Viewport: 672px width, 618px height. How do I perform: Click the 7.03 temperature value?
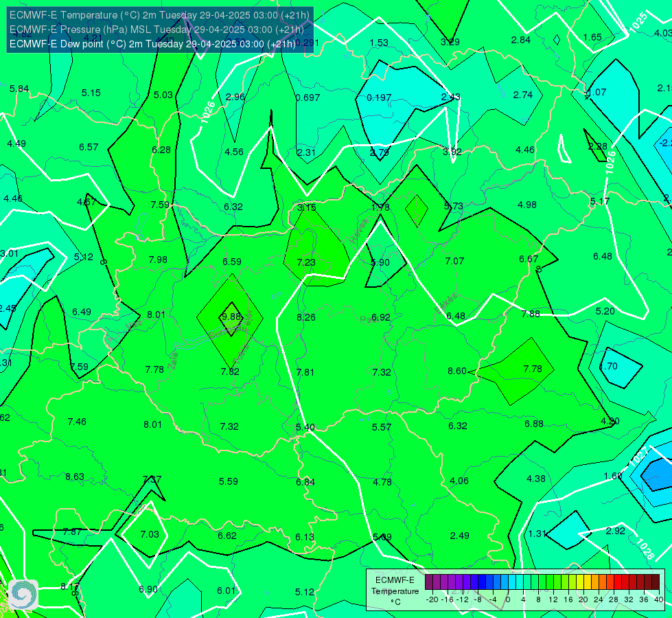(x=150, y=535)
